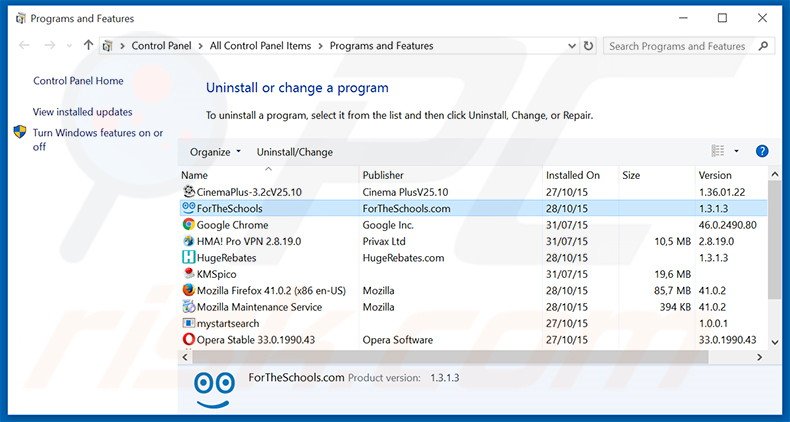Expand chevron after All Control Panel Items
Image resolution: width=790 pixels, height=422 pixels.
(x=320, y=46)
